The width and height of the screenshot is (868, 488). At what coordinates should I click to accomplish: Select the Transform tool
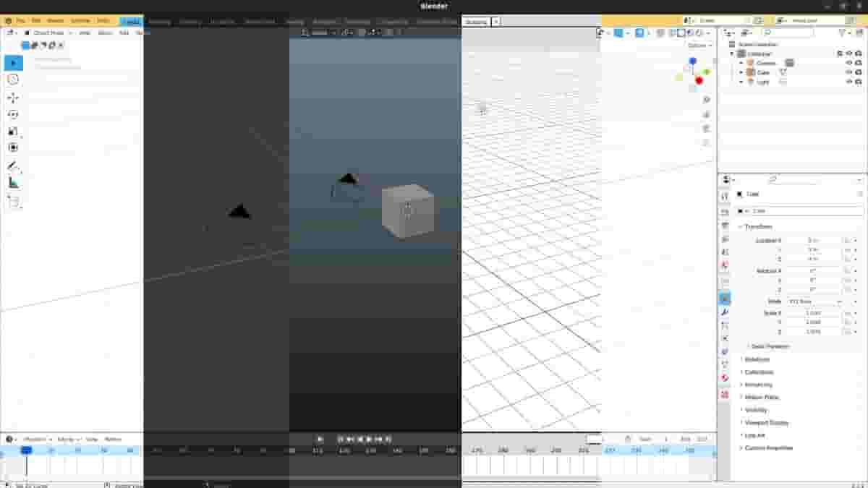coord(13,147)
